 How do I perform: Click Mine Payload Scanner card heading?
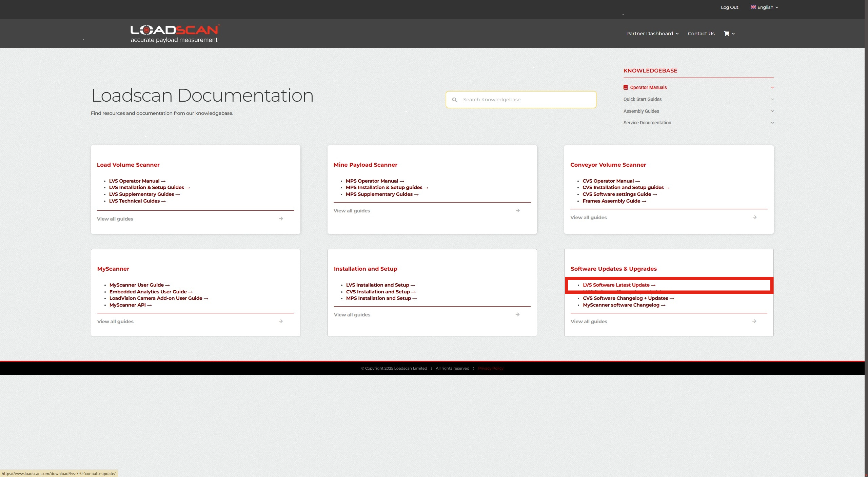(x=365, y=165)
